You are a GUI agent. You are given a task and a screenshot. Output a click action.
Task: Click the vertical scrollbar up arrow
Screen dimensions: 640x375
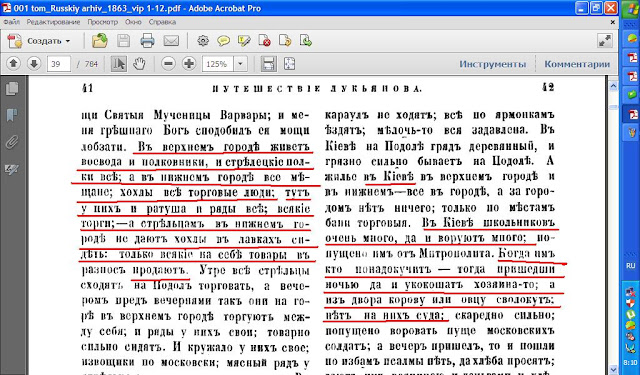(613, 86)
